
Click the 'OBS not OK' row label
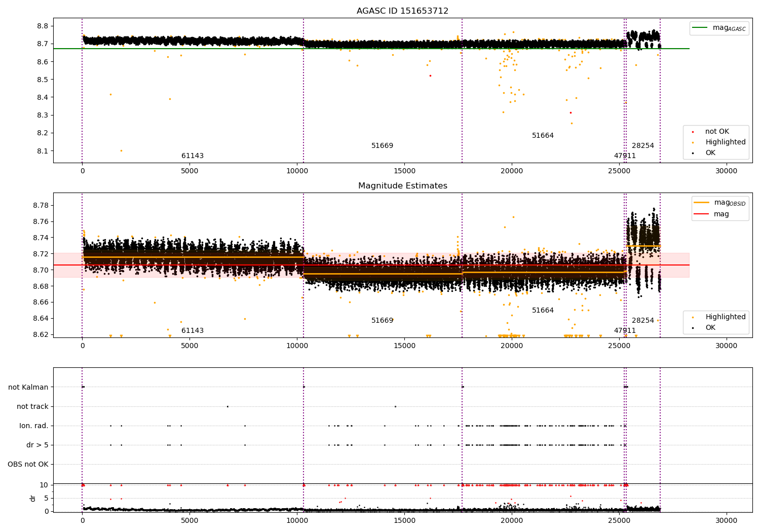tap(28, 465)
